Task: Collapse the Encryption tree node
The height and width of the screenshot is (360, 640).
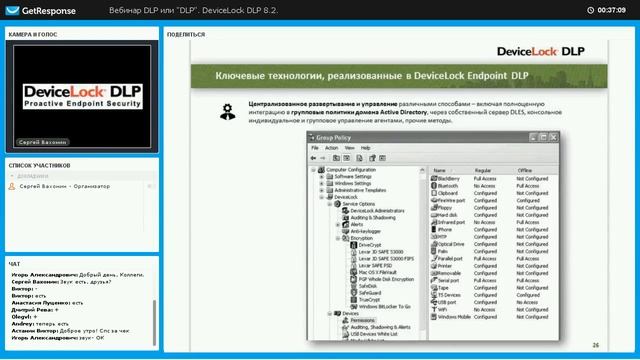Action: tap(338, 238)
